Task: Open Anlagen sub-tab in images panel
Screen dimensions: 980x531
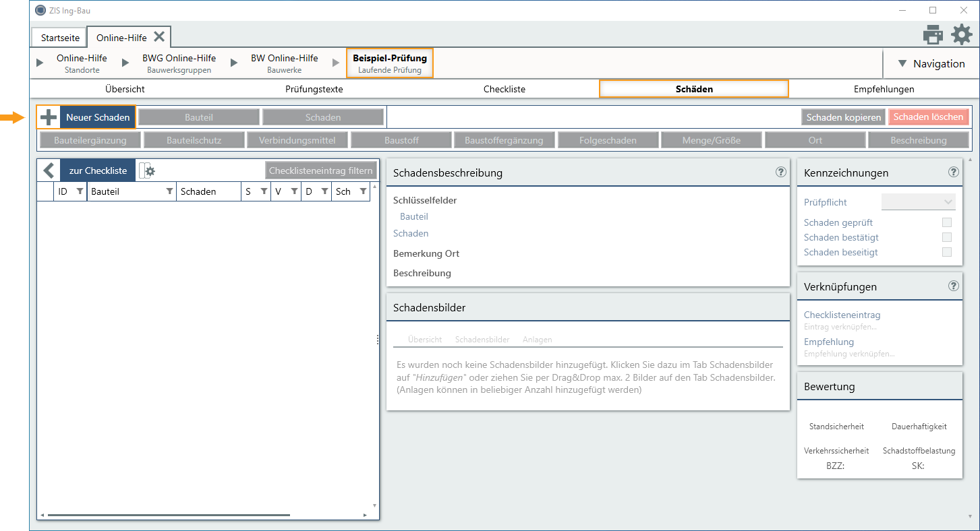Action: click(537, 340)
